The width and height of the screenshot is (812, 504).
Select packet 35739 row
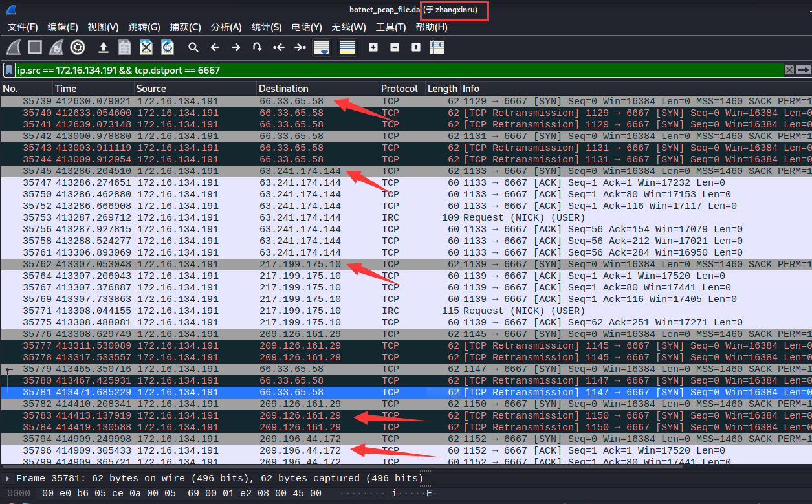[x=406, y=101]
